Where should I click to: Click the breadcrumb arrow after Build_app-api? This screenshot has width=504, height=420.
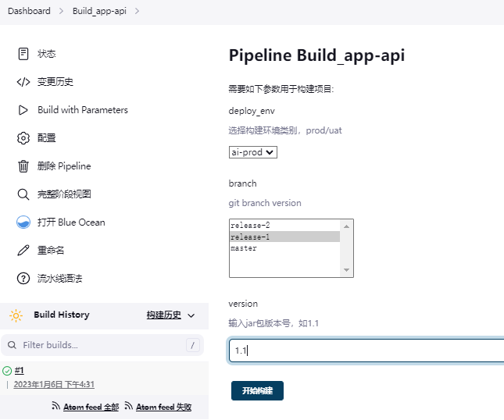coord(137,11)
